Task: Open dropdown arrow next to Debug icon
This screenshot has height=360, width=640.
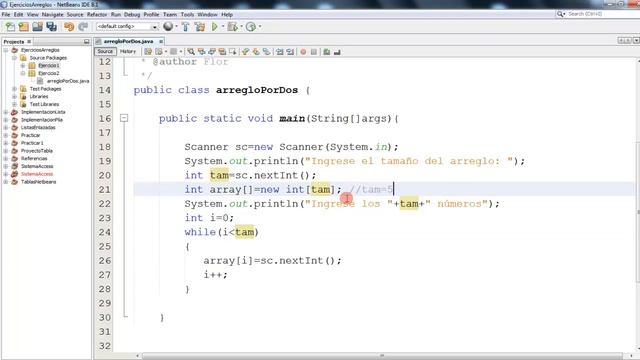Action: tap(241, 27)
